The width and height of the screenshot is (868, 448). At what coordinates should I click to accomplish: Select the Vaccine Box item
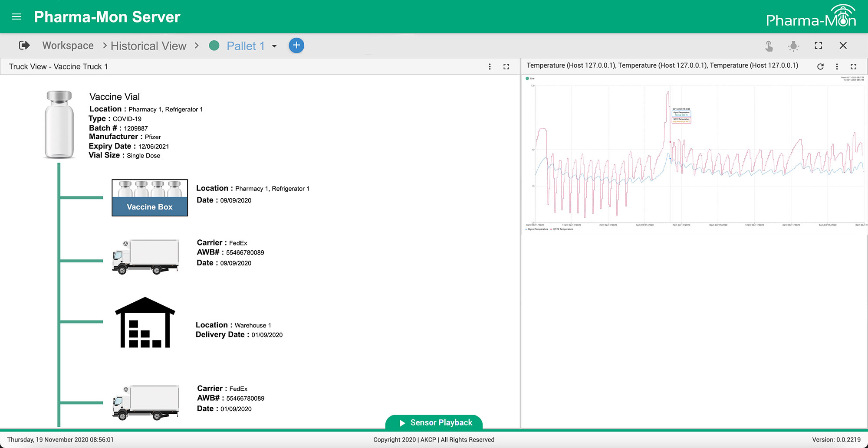(150, 198)
